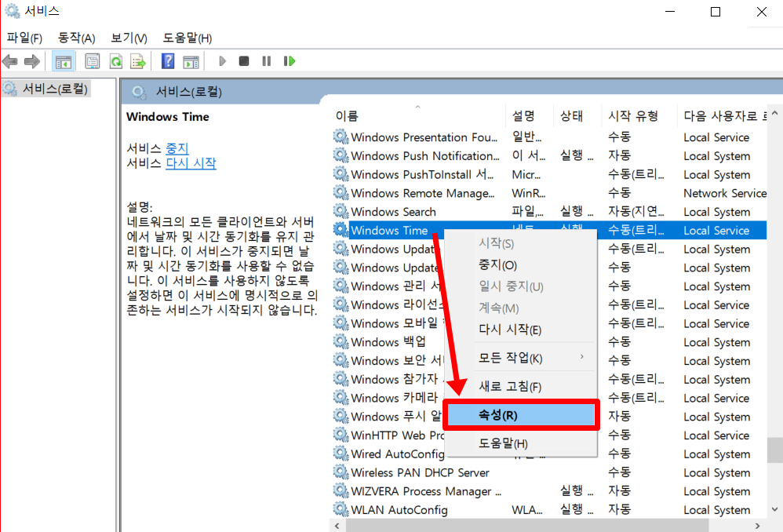Open the 도움말(H) menu in the menu bar
783x532 pixels.
(x=188, y=38)
